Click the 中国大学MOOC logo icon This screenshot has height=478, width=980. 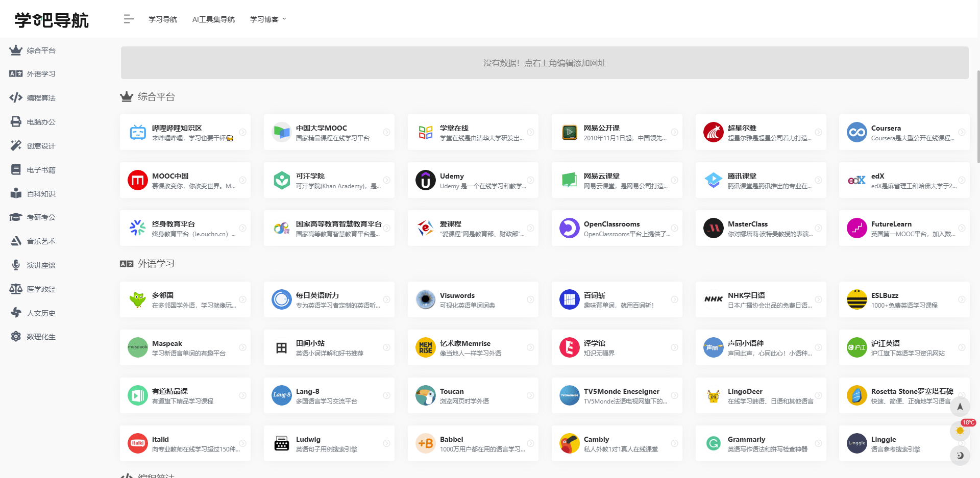(282, 132)
